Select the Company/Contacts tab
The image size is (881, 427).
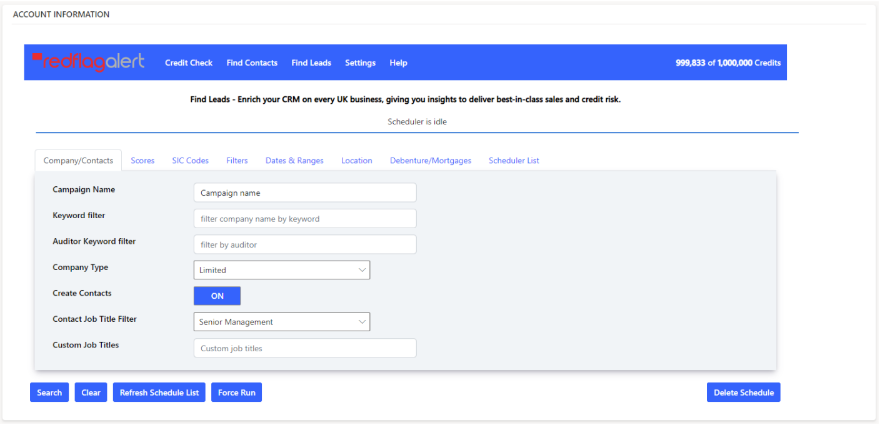click(x=78, y=161)
